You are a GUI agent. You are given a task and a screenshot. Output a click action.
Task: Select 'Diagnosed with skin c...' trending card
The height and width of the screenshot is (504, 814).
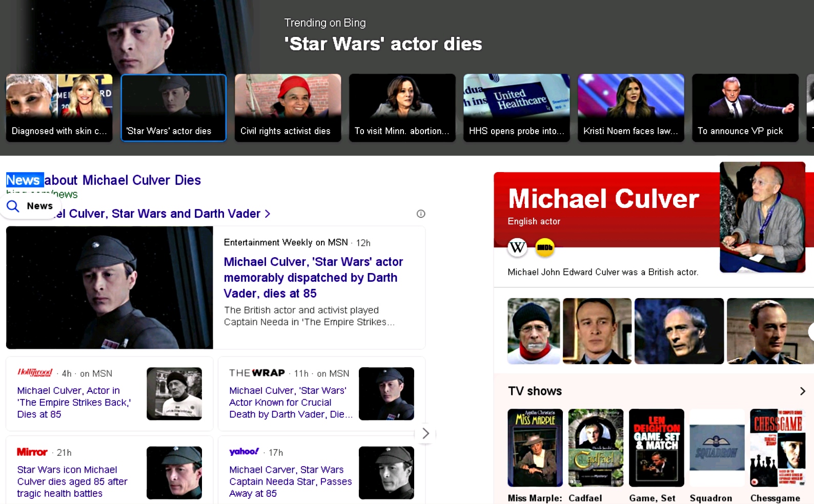coord(59,108)
